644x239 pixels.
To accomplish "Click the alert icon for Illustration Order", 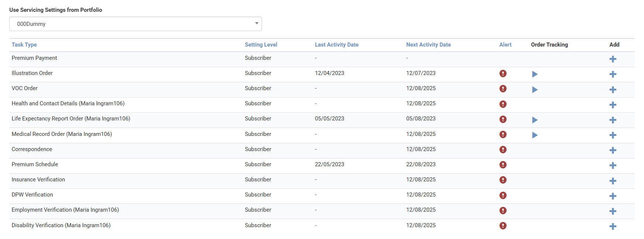I will point(503,74).
